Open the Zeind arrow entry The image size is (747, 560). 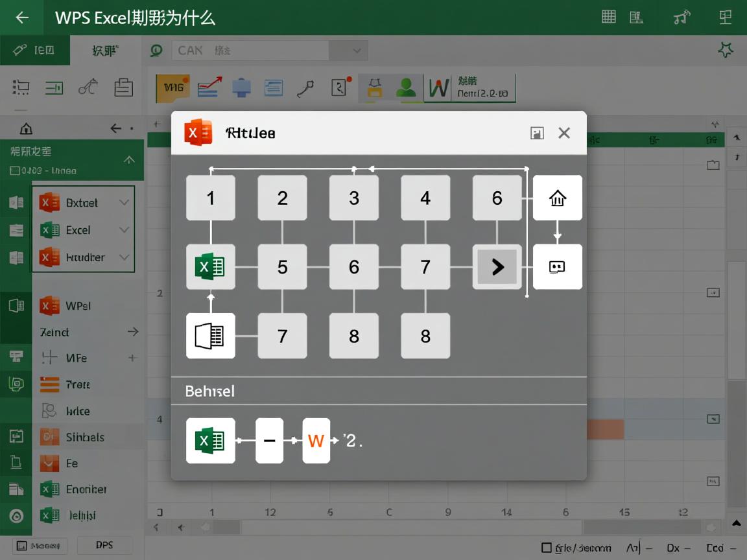[133, 331]
